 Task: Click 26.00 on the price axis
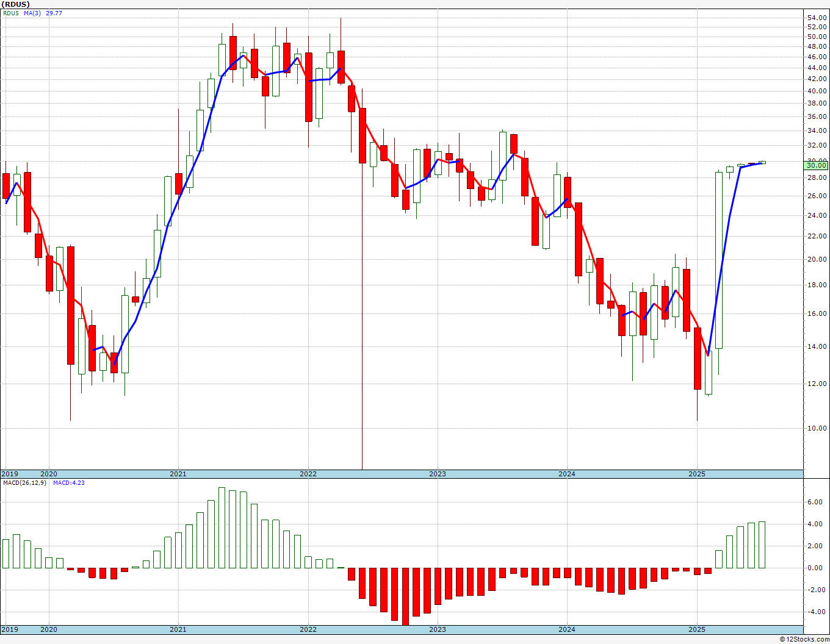817,196
